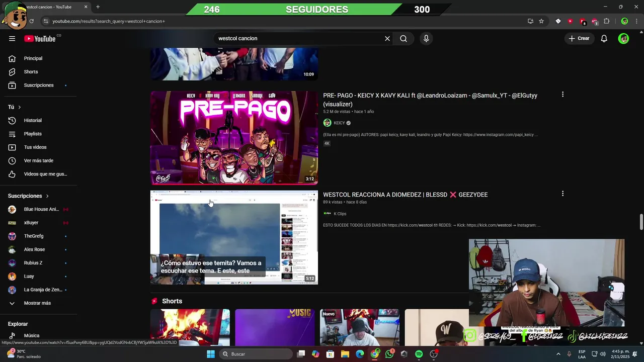Go to the YouTube home logo
The height and width of the screenshot is (362, 644).
[40, 39]
